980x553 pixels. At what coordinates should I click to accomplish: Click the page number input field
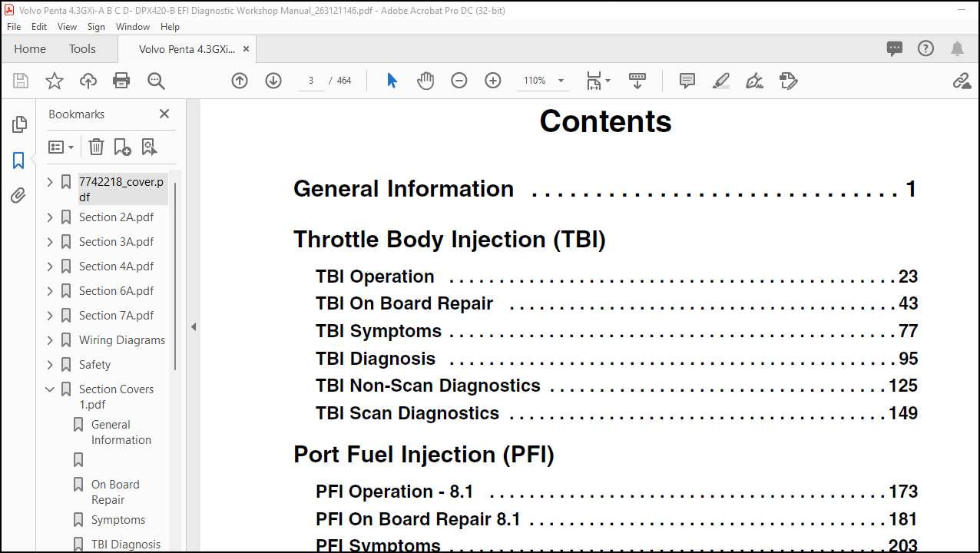click(x=310, y=81)
